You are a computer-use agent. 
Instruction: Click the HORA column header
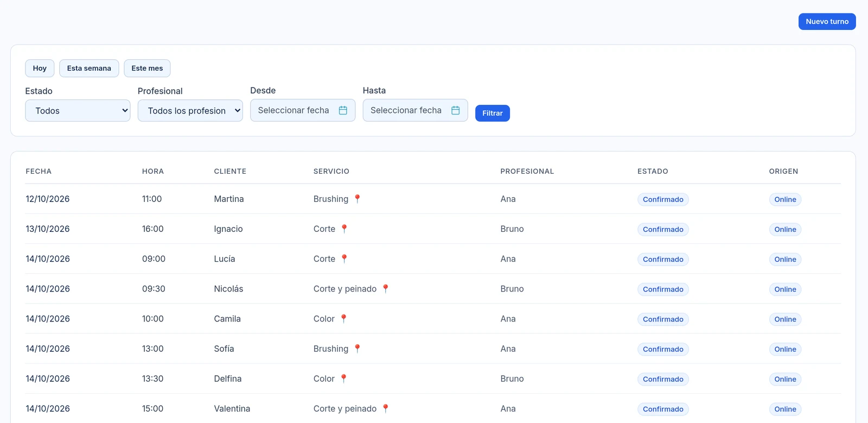coord(153,171)
